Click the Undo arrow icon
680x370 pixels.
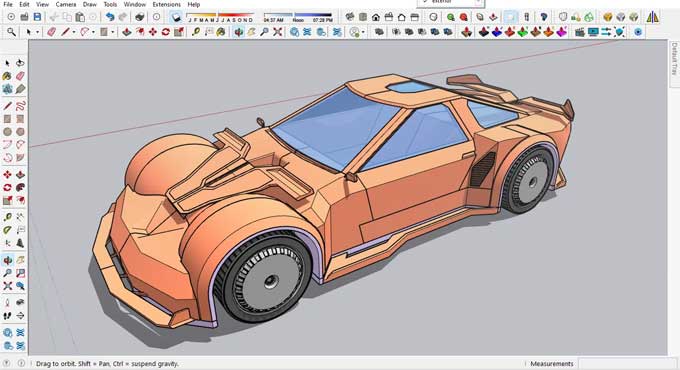pyautogui.click(x=110, y=17)
